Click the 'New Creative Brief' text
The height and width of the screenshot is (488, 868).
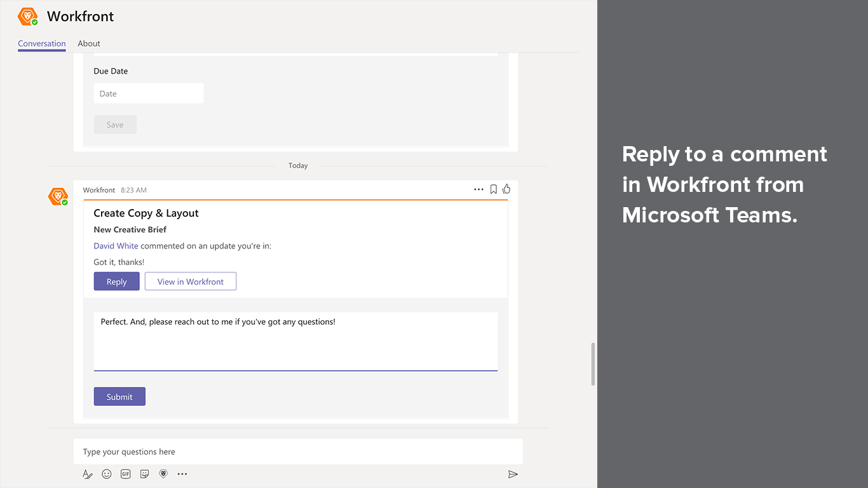(130, 230)
